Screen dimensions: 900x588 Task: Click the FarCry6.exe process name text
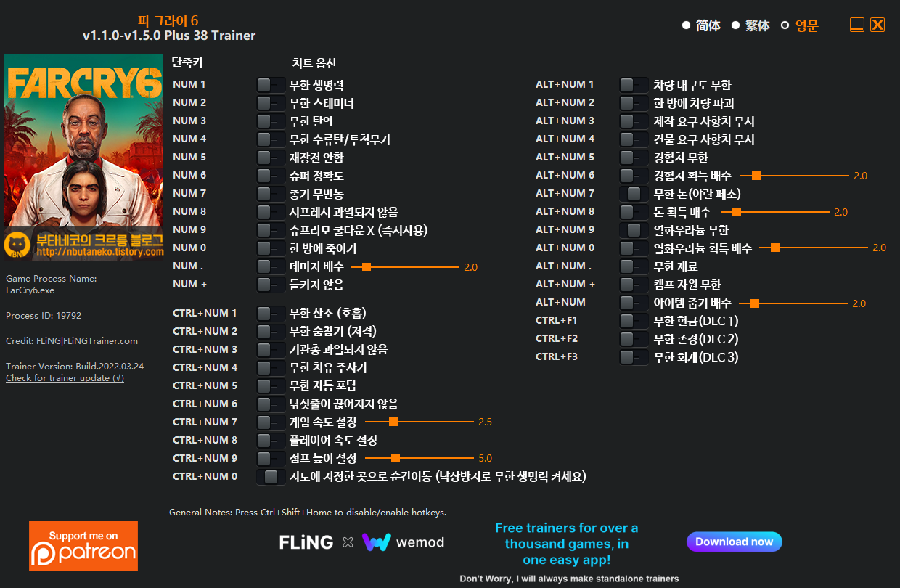(x=30, y=290)
